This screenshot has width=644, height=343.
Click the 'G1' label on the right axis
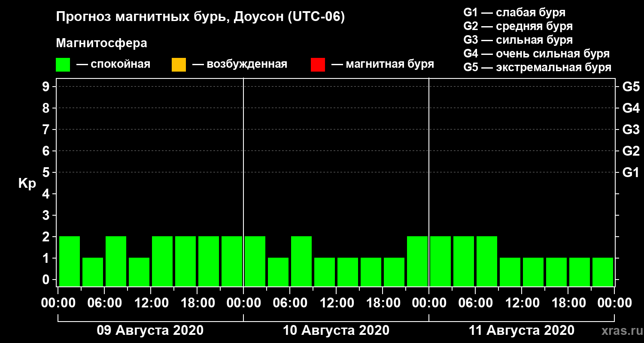tap(631, 172)
